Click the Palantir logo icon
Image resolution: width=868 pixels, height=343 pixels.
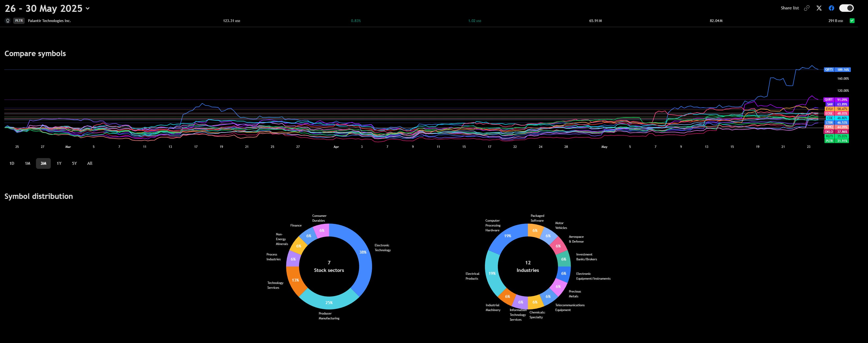tap(8, 21)
